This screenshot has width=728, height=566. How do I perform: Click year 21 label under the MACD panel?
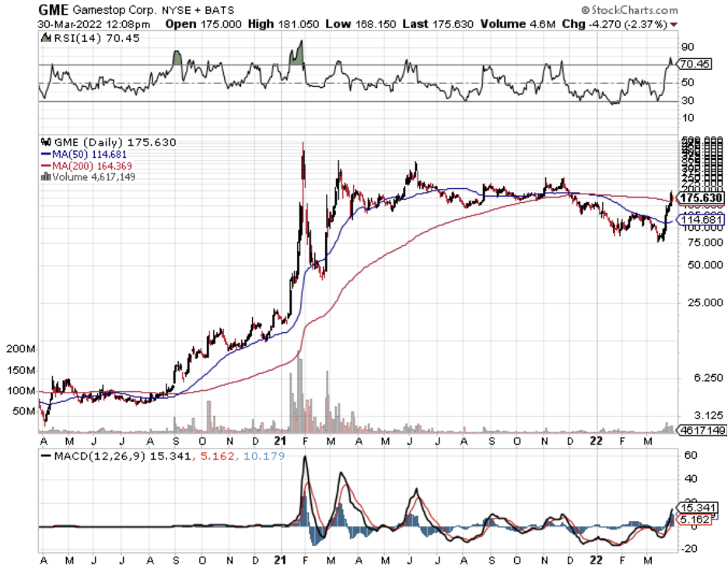(280, 561)
